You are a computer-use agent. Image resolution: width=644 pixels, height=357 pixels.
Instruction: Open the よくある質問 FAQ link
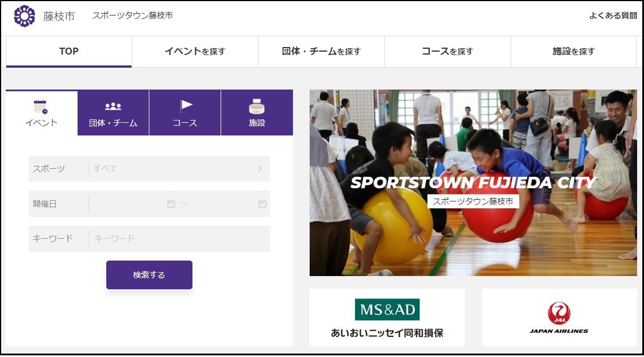click(x=612, y=15)
